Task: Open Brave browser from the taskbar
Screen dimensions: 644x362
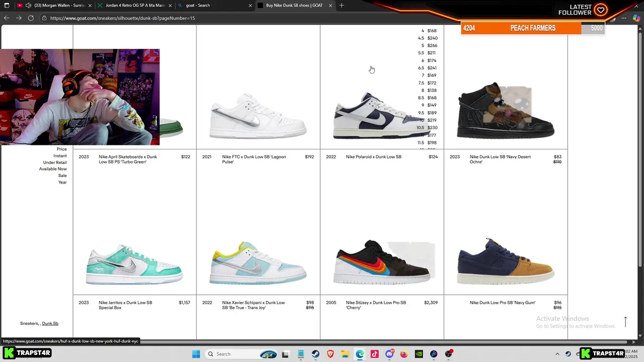Action: pos(330,354)
